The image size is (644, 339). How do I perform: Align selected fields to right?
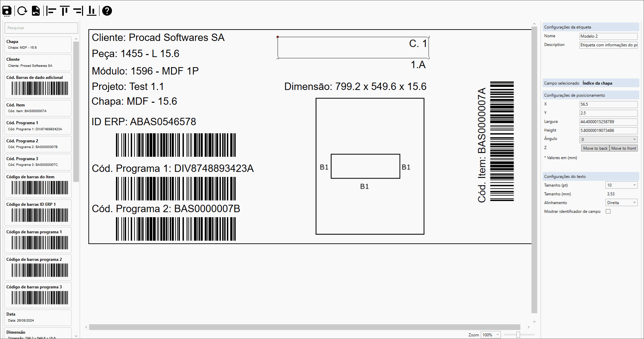(x=78, y=11)
